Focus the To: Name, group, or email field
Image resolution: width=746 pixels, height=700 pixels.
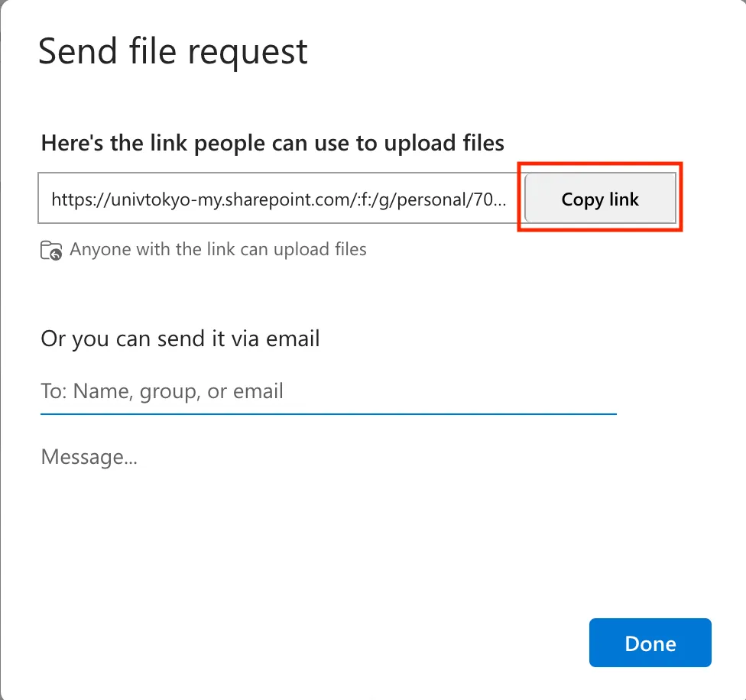click(328, 391)
